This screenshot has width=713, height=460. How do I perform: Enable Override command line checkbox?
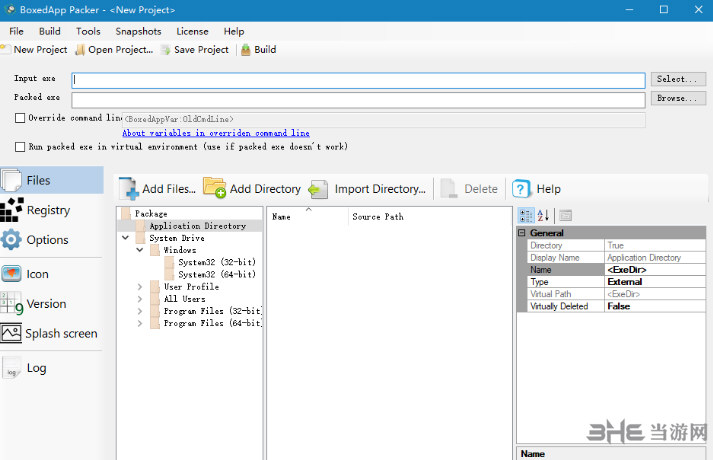point(20,118)
